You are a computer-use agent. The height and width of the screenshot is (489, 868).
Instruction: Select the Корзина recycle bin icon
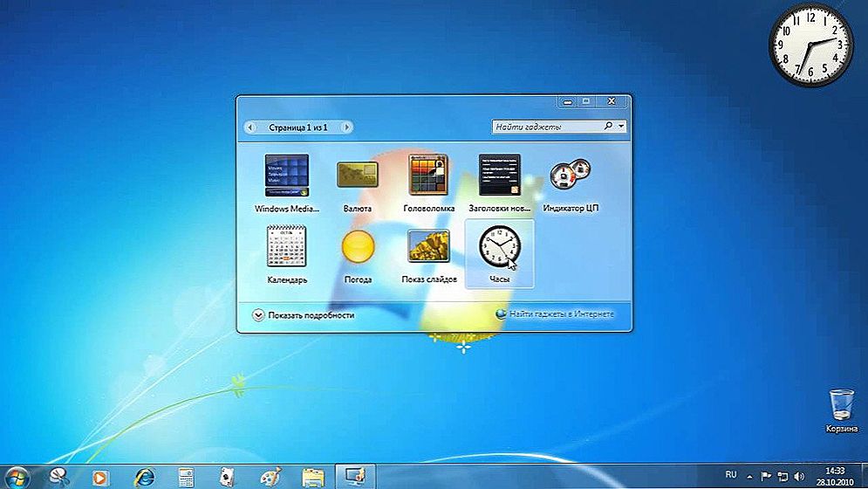click(842, 410)
